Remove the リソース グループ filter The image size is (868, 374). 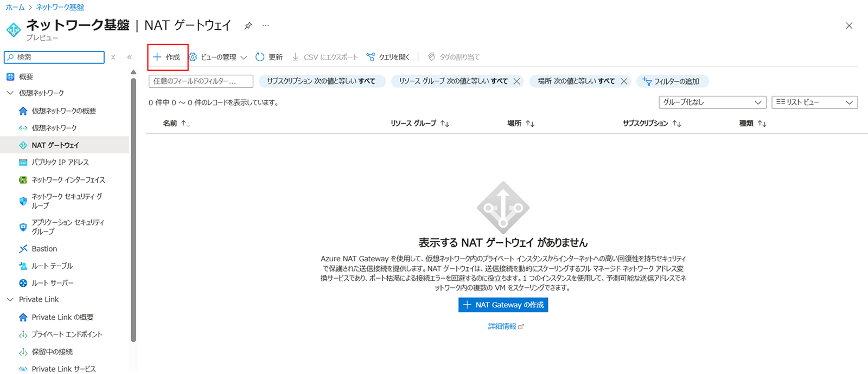click(x=517, y=81)
